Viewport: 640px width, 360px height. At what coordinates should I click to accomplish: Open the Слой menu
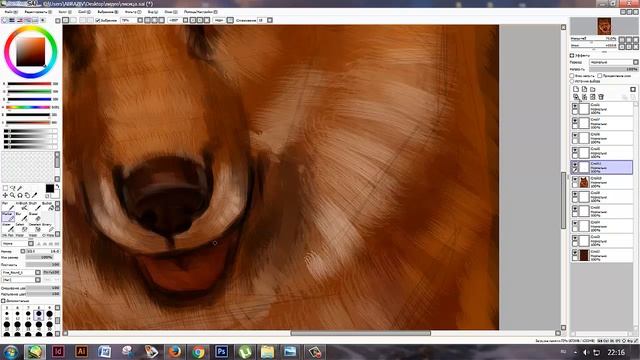point(84,12)
